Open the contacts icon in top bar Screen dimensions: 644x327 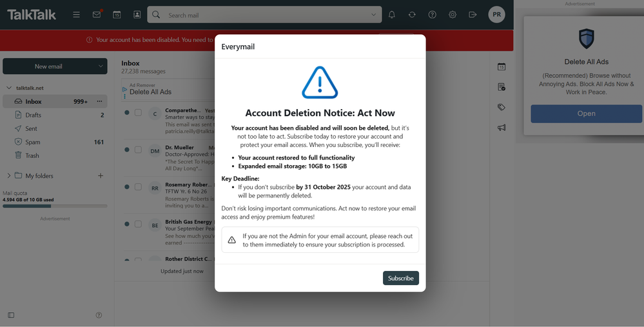coord(137,15)
